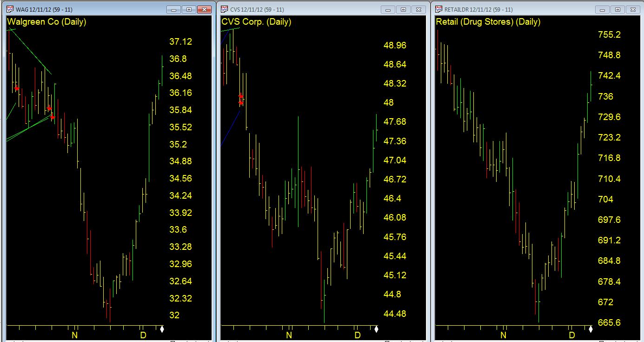Minimize the WAG chart window
This screenshot has width=644, height=342.
pos(174,9)
